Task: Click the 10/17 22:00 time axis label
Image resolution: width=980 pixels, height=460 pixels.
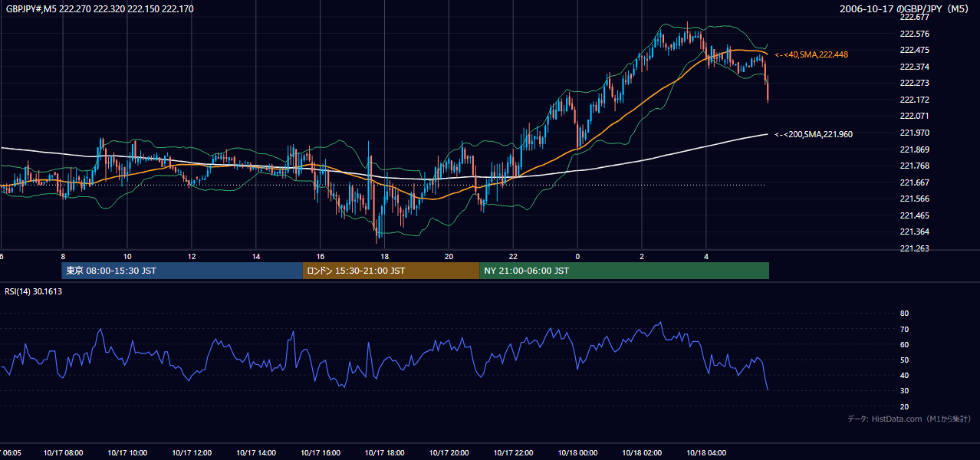Action: [514, 453]
